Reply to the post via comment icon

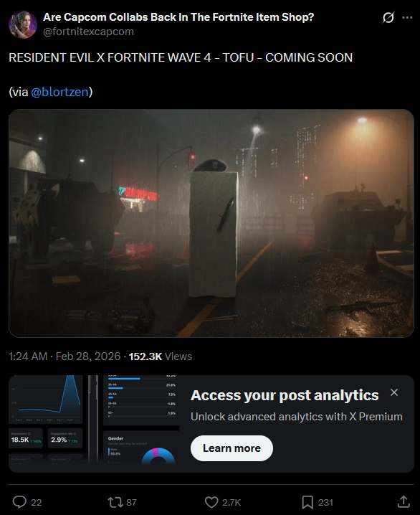click(x=19, y=502)
